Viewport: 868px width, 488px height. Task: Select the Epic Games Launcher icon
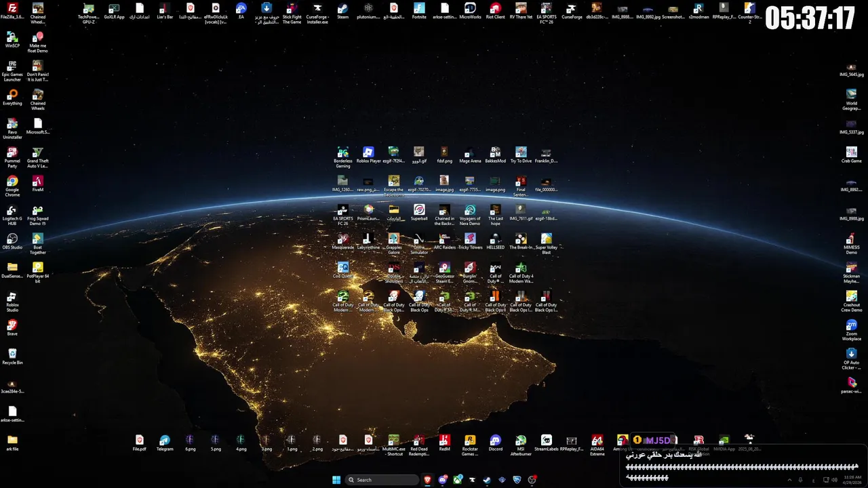[12, 71]
